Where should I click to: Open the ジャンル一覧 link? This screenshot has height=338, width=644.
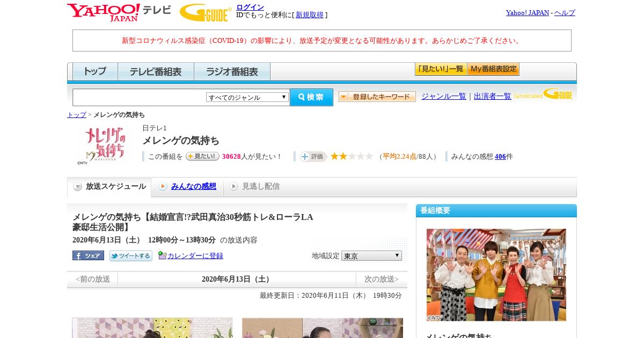coord(444,96)
